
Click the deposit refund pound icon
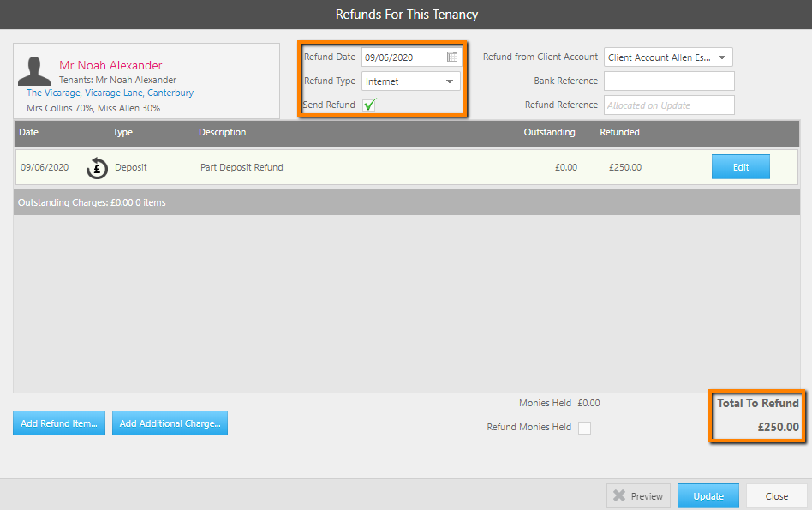pyautogui.click(x=97, y=168)
